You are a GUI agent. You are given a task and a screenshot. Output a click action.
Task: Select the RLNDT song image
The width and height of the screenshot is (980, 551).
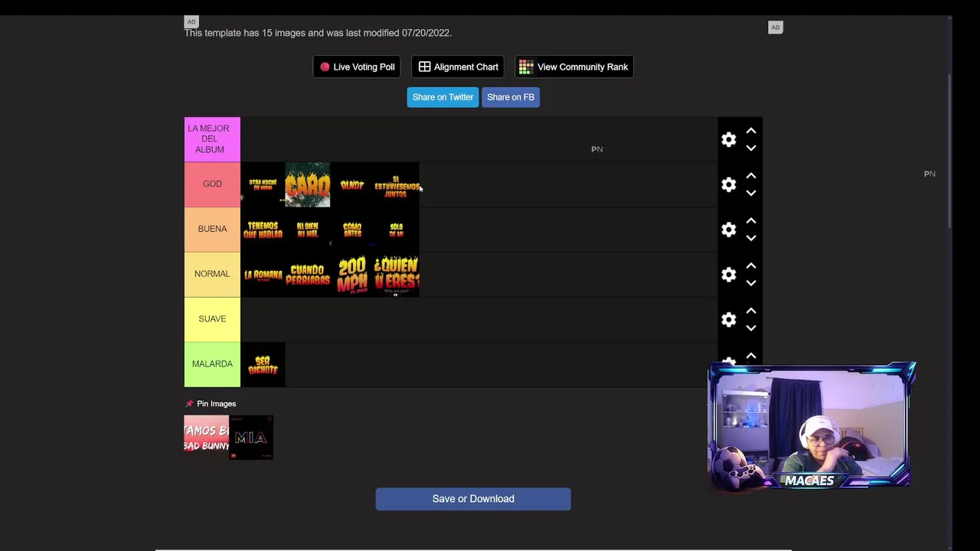click(x=352, y=184)
